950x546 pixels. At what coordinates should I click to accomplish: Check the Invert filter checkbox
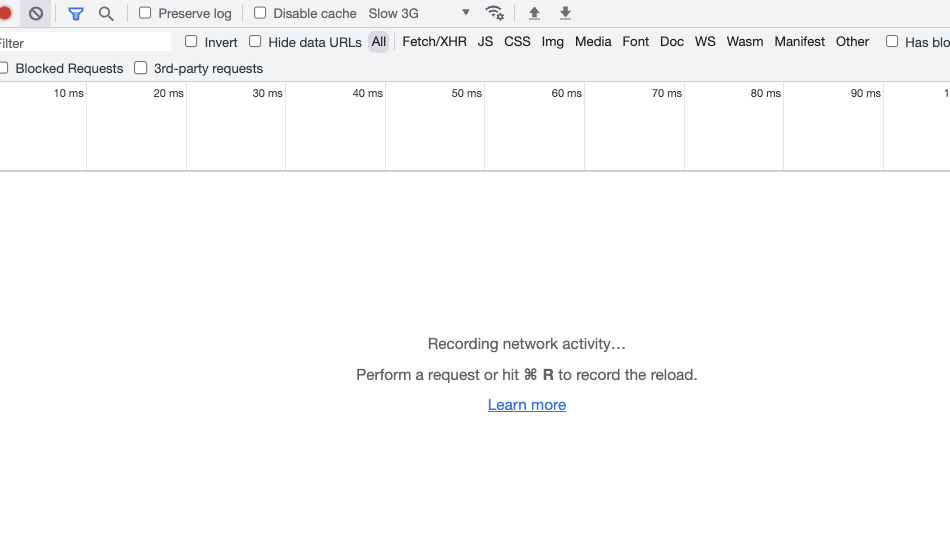coord(191,41)
